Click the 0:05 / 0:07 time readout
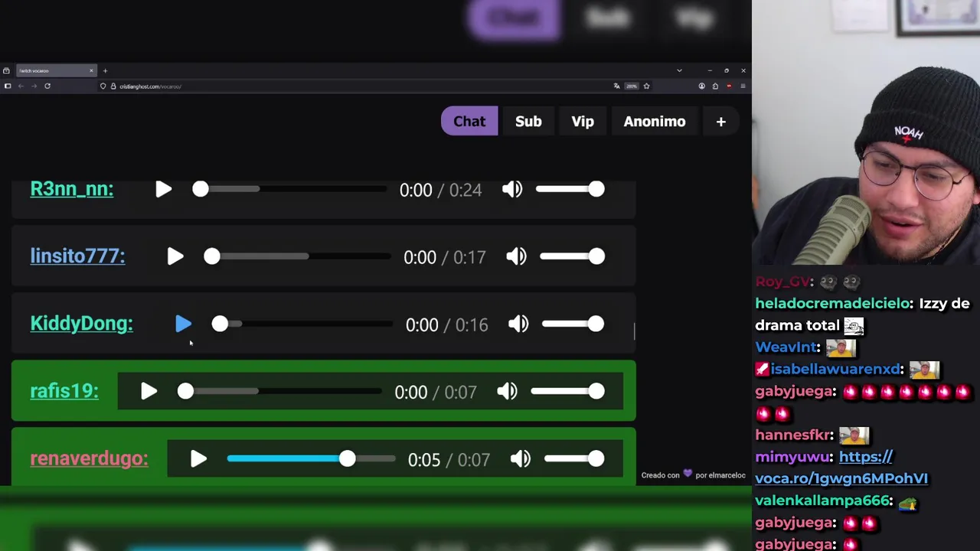This screenshot has height=551, width=980. click(449, 460)
